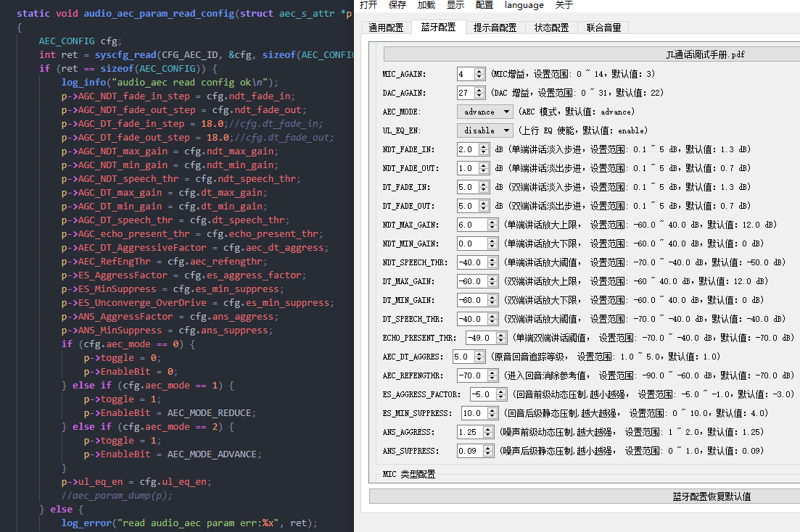Viewport: 800px width, 532px height.
Task: Select the 蓝牙配置 tab
Action: click(x=438, y=27)
